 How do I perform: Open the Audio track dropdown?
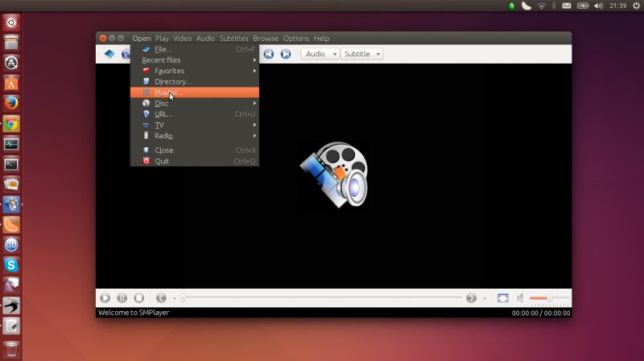coord(320,54)
